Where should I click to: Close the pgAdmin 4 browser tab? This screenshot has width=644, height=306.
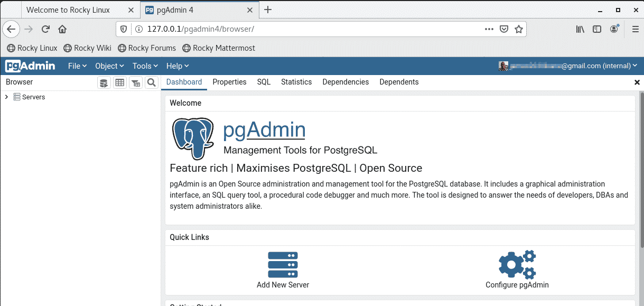click(x=250, y=10)
